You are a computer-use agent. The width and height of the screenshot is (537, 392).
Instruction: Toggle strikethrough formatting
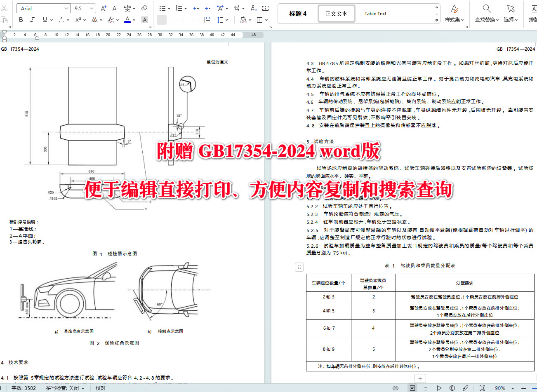coord(61,20)
